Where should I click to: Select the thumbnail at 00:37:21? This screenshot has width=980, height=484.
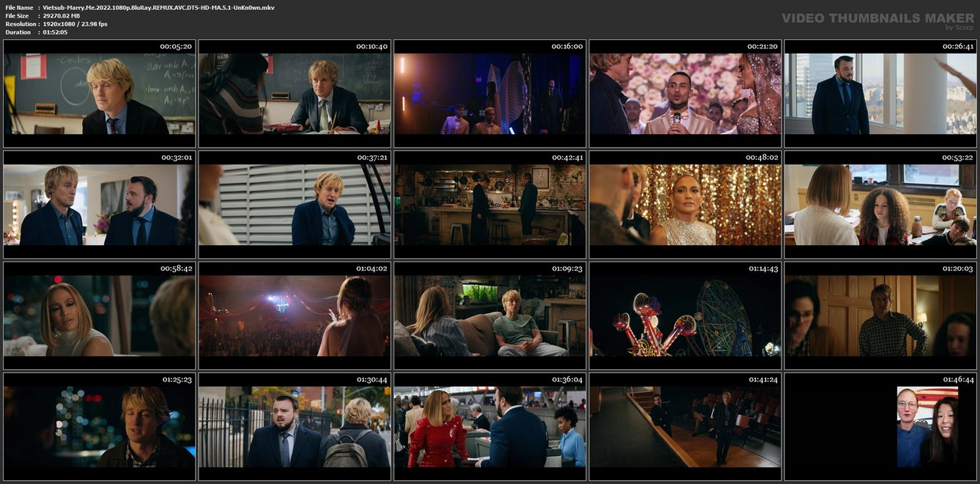click(295, 204)
